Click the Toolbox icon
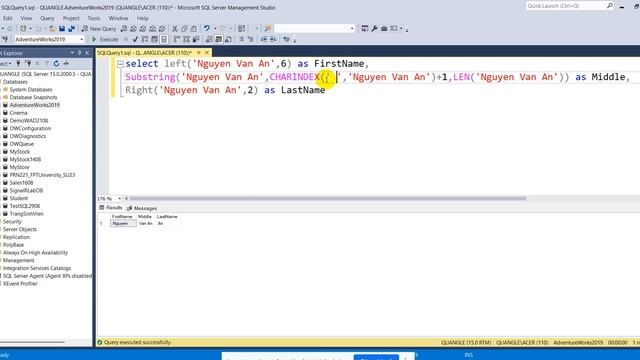Screen dimensions: 640x360 tap(384, 29)
